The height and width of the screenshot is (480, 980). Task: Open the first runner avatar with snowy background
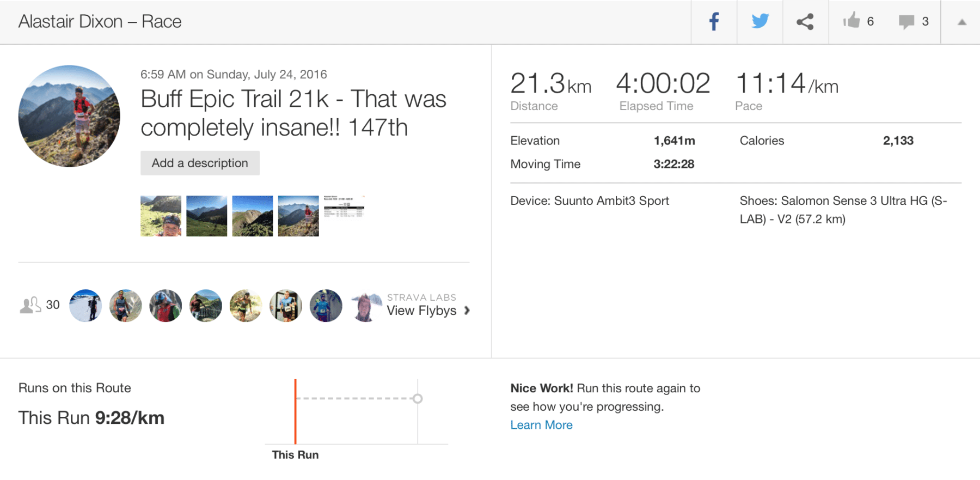(x=85, y=306)
